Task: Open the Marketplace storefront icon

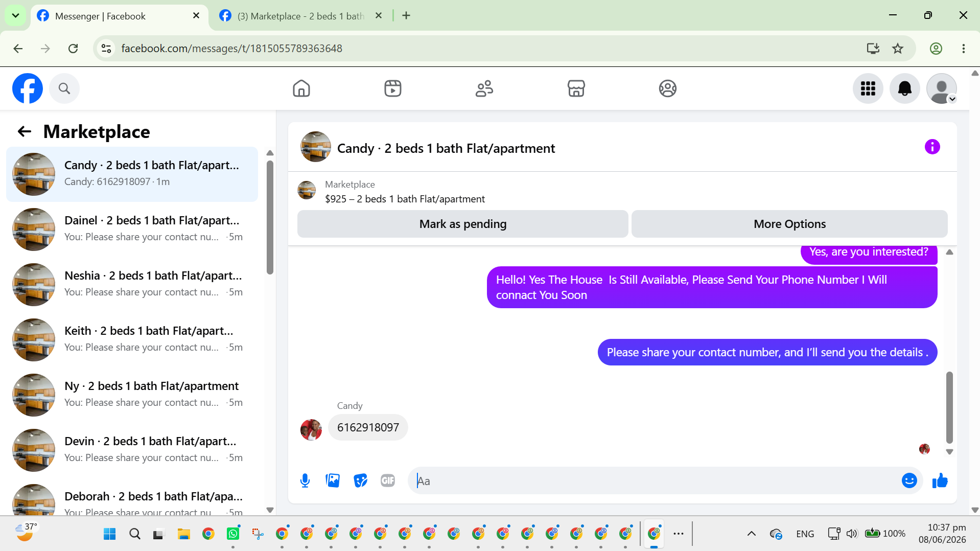Action: (x=576, y=88)
